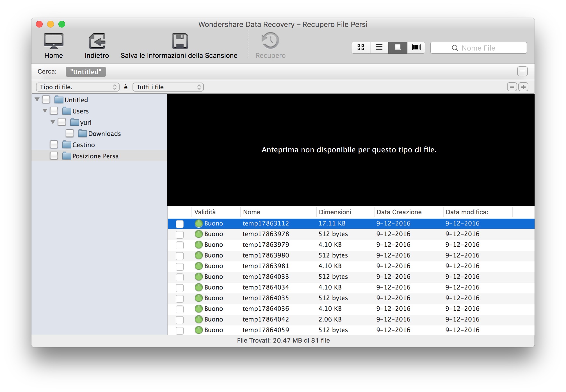Screen dimensions: 566x392
Task: Click the floppy disk save scan icon
Action: [x=180, y=41]
